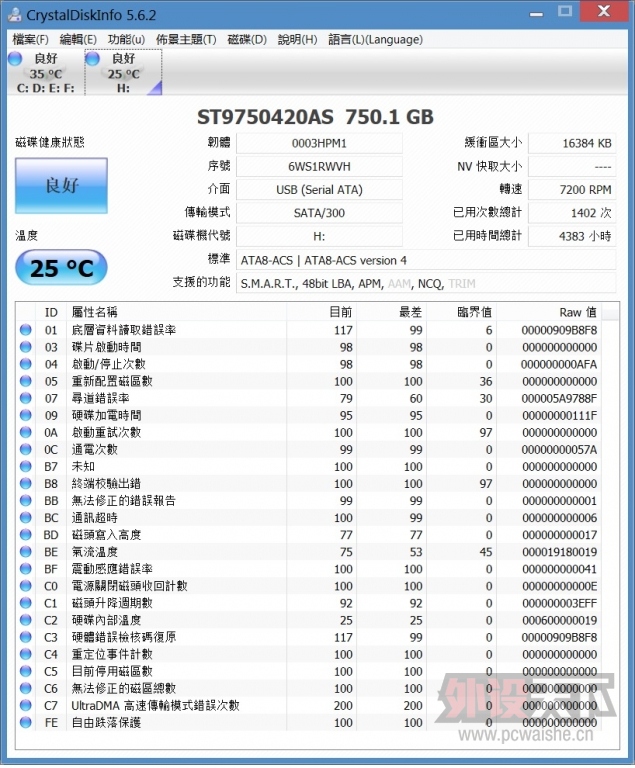Open the 說明(H) menu
Image resolution: width=635 pixels, height=768 pixels.
(297, 40)
